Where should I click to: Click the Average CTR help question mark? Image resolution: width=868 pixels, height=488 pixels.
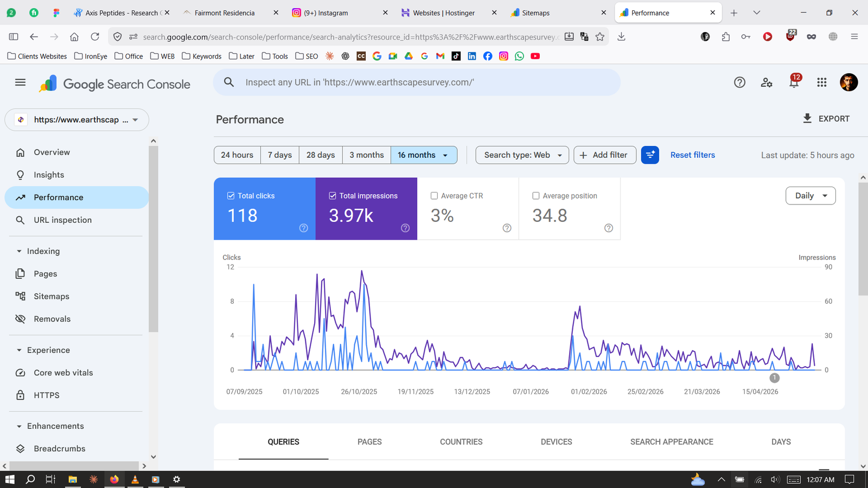(507, 228)
